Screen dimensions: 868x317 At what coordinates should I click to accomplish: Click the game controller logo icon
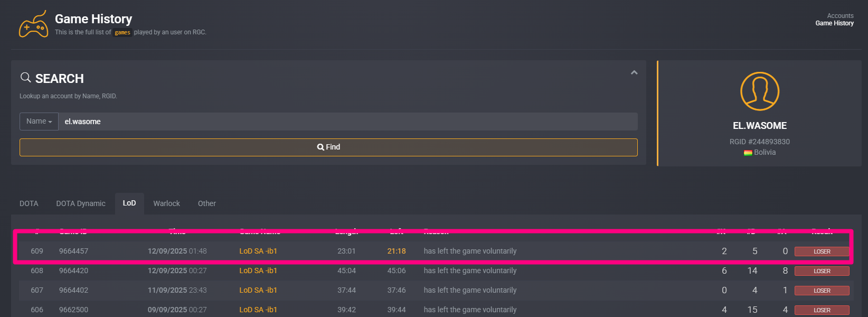click(x=33, y=24)
